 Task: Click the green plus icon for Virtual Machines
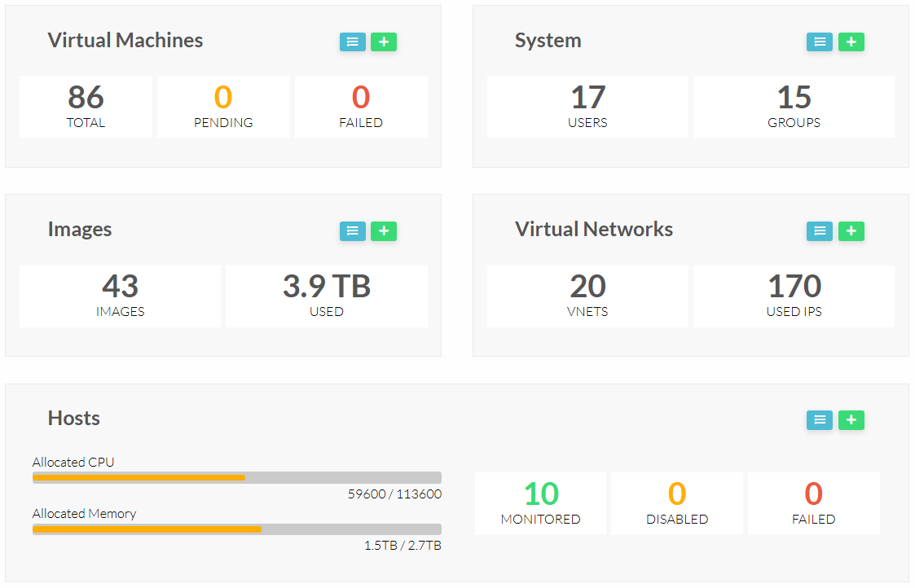coord(384,42)
